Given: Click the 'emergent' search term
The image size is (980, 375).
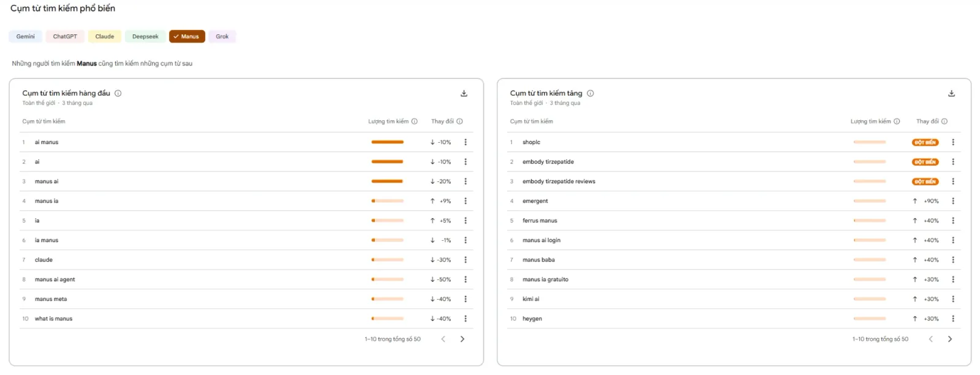Looking at the screenshot, I should click(x=535, y=201).
